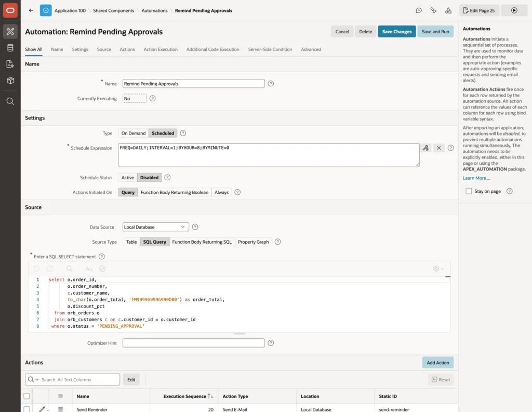Switch to the Server-Side Condition tab
This screenshot has height=412, width=532.
click(x=270, y=49)
